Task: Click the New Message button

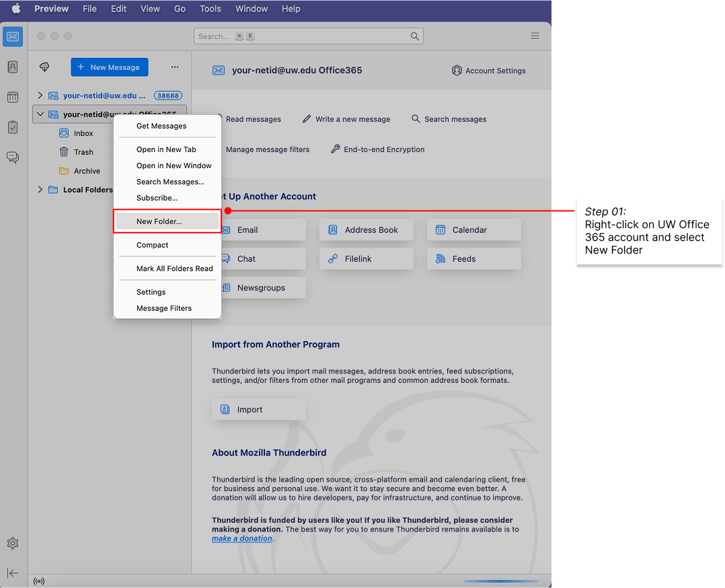Action: point(109,67)
